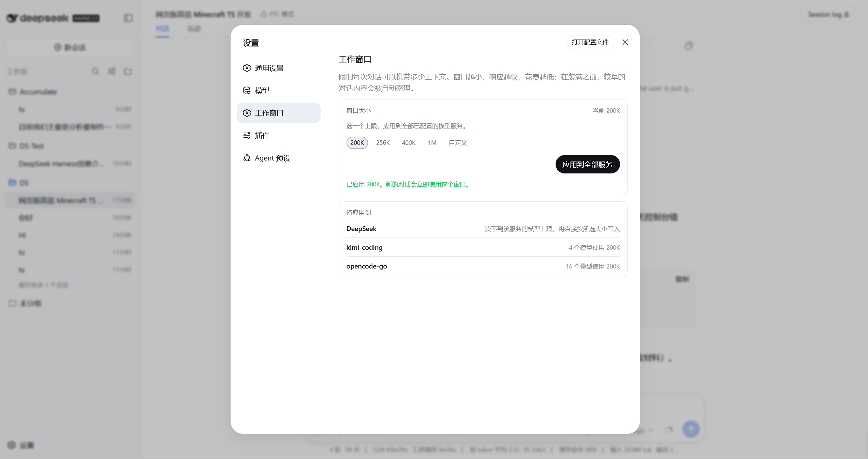The height and width of the screenshot is (459, 868).
Task: Click the blue send arrow button
Action: 691,429
